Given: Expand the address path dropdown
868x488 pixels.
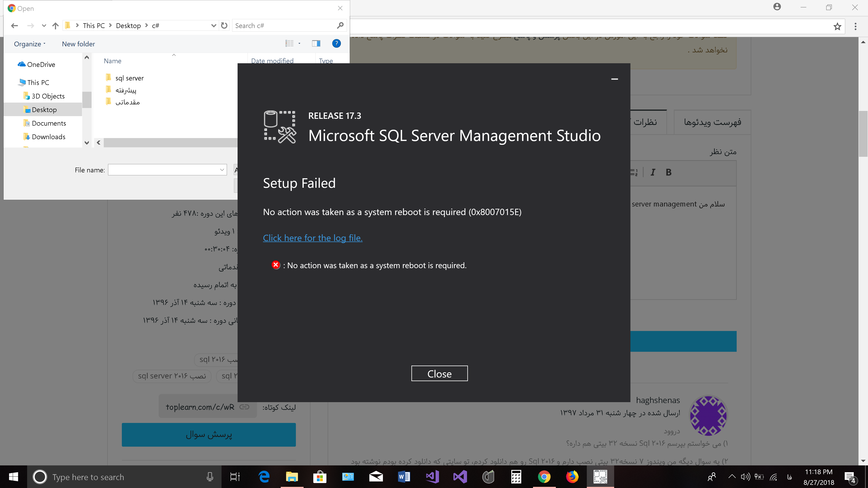Looking at the screenshot, I should coord(214,26).
